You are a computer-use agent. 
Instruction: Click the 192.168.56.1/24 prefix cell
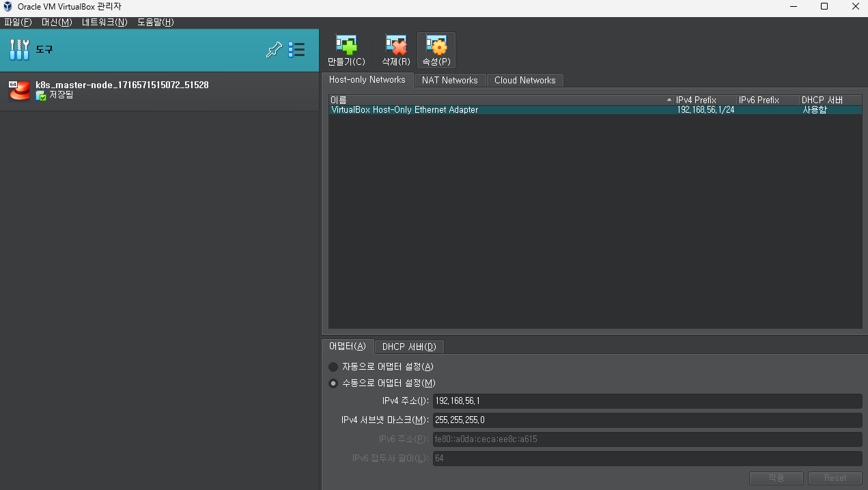705,110
